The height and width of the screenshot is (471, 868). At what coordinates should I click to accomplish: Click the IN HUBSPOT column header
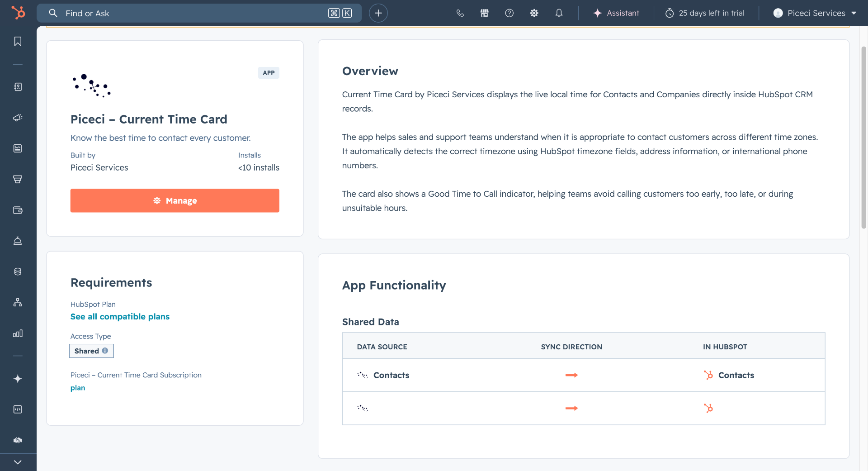725,347
